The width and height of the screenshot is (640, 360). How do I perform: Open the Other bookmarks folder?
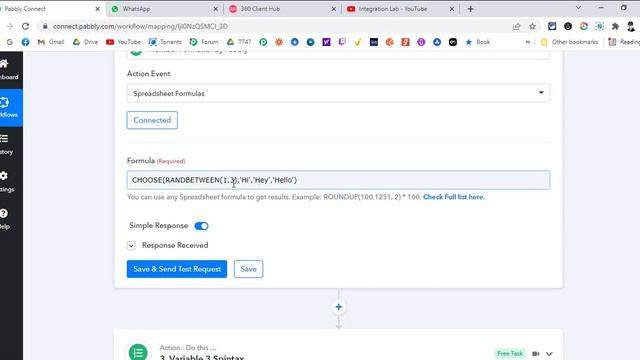569,42
